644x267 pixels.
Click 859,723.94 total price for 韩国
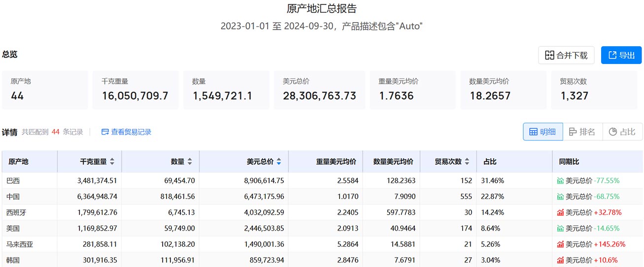point(268,260)
